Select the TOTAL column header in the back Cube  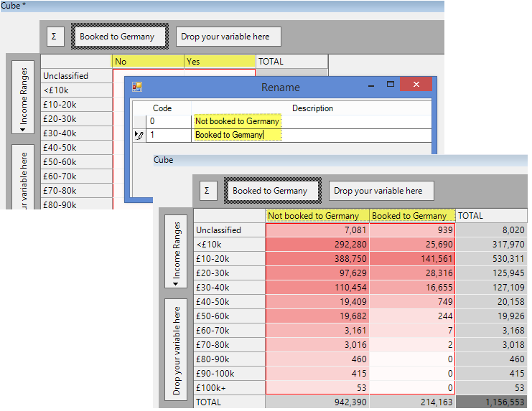coord(291,62)
